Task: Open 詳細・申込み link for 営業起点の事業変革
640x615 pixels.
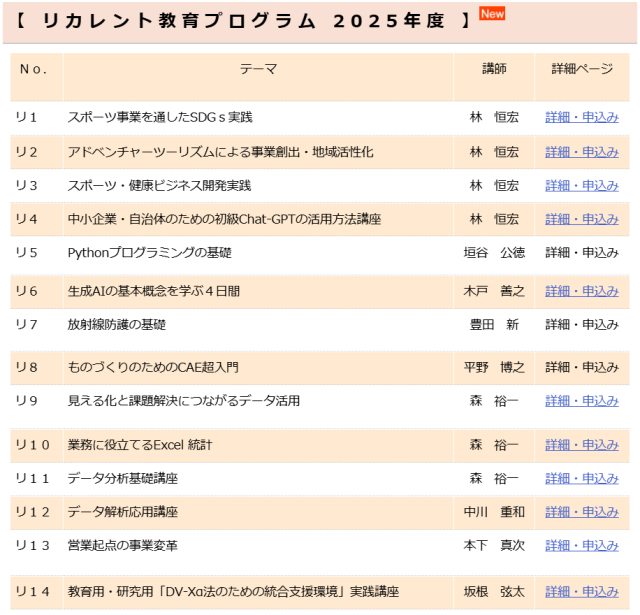Action: pyautogui.click(x=581, y=546)
